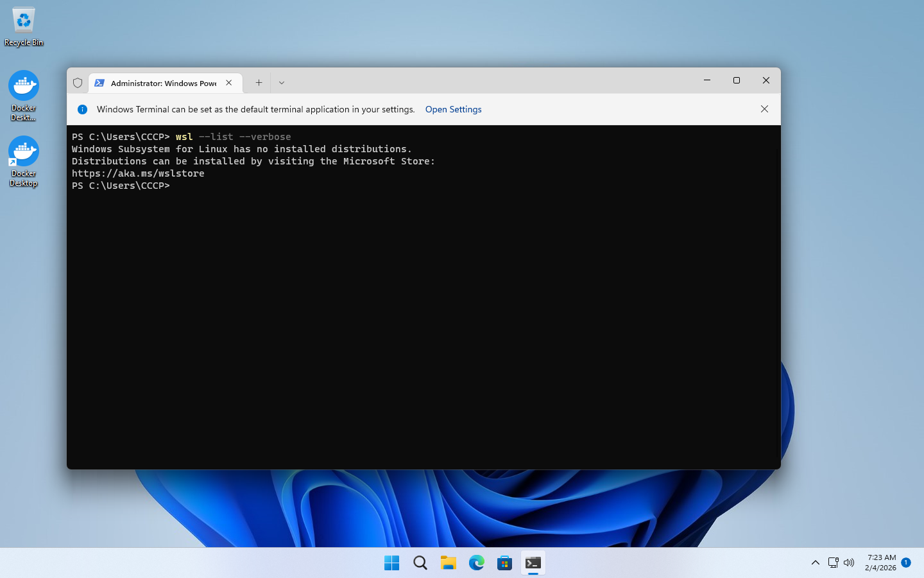This screenshot has width=924, height=578.
Task: Click the info icon in notification bar
Action: (82, 109)
